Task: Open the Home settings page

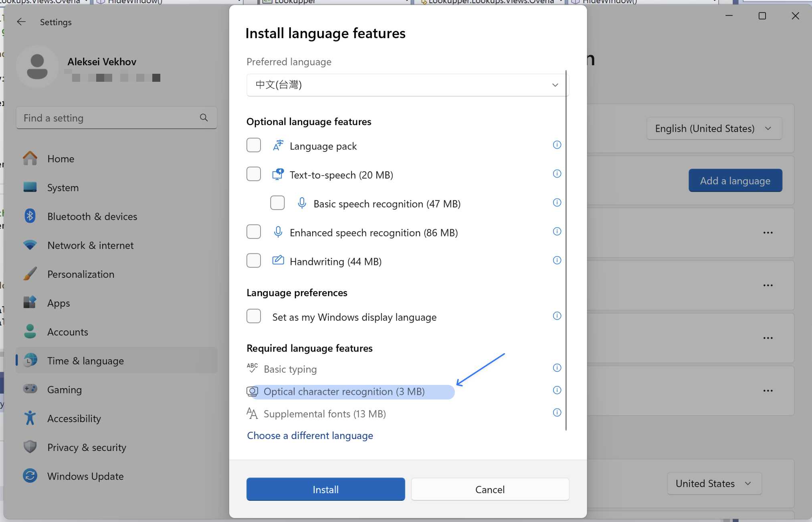Action: click(117, 158)
